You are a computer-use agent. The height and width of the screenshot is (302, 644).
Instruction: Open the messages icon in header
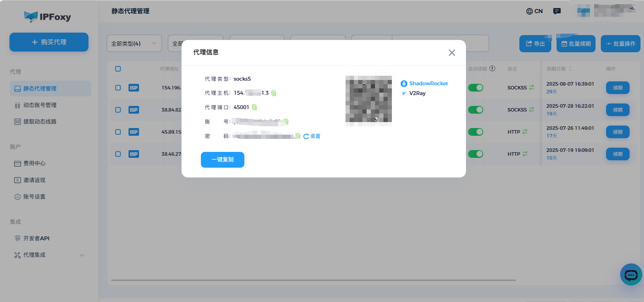click(557, 11)
